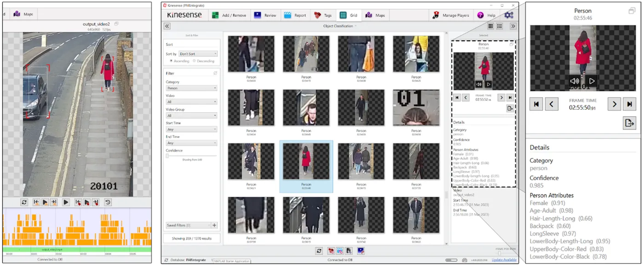Open the Tags tab
The width and height of the screenshot is (644, 265).
[324, 15]
